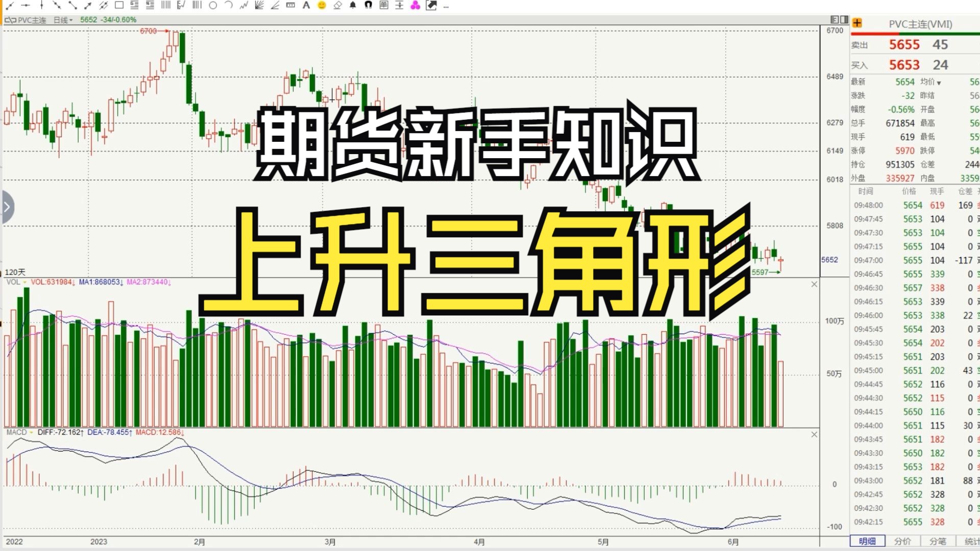Select the 09:45:00 trade row
The image size is (980, 551).
click(915, 370)
